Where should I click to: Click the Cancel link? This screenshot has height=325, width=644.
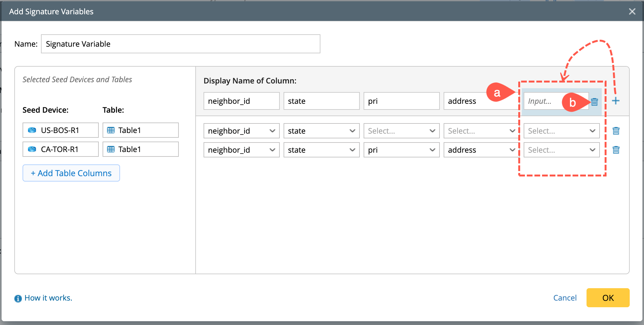pyautogui.click(x=565, y=298)
